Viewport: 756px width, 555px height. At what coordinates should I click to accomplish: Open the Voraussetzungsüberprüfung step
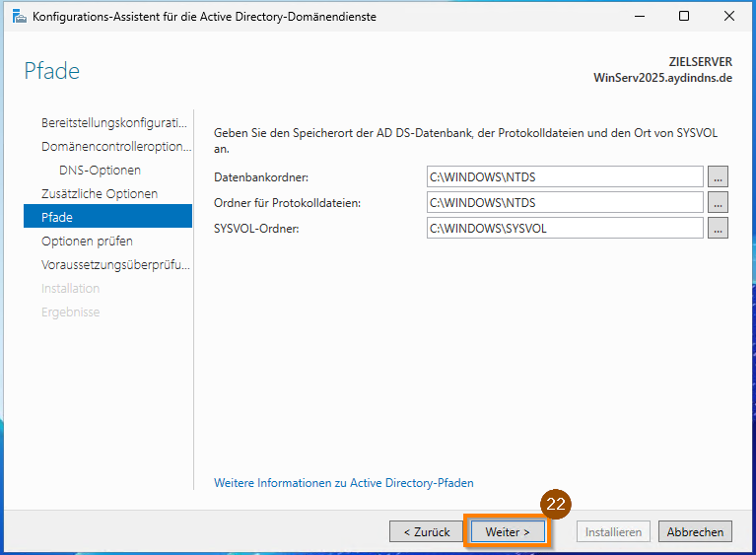tap(115, 264)
